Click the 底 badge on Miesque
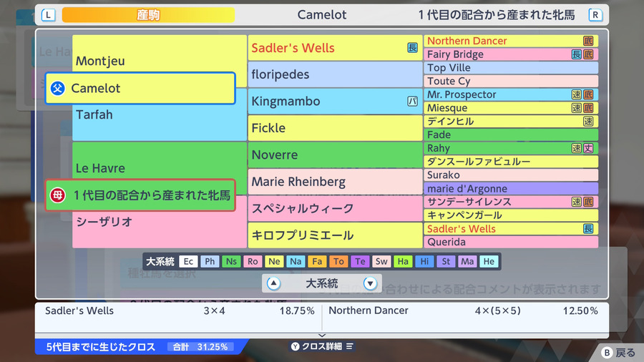Viewport: 644px width, 362px height. (x=588, y=108)
